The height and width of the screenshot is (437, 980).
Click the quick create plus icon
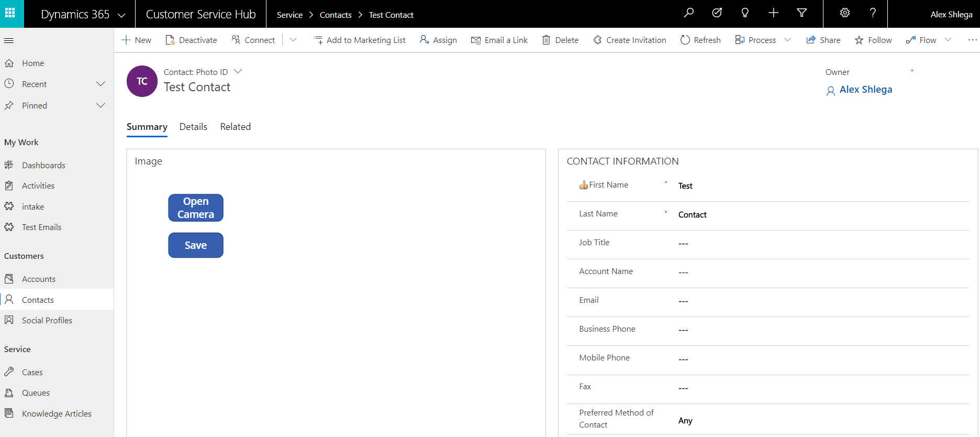coord(773,13)
